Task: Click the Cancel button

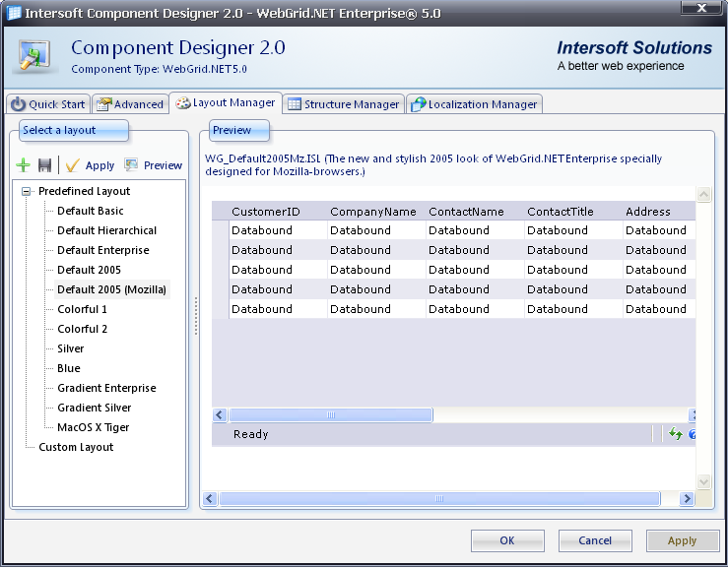Action: (595, 540)
